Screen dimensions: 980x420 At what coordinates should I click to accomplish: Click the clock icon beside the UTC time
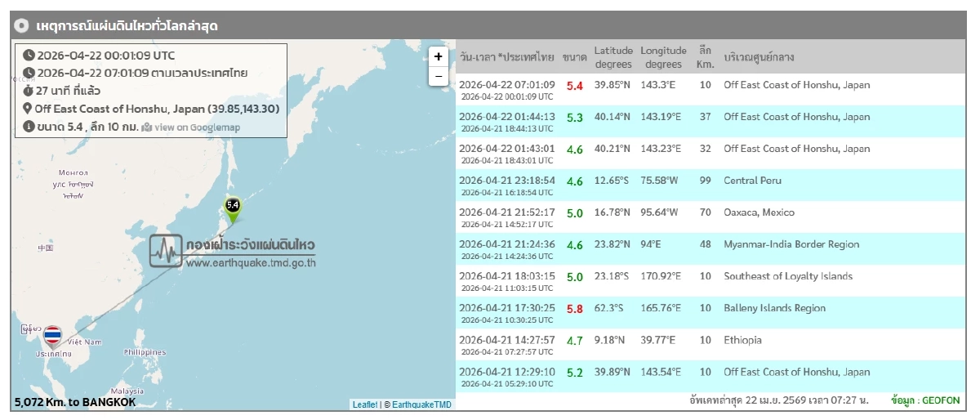[29, 56]
